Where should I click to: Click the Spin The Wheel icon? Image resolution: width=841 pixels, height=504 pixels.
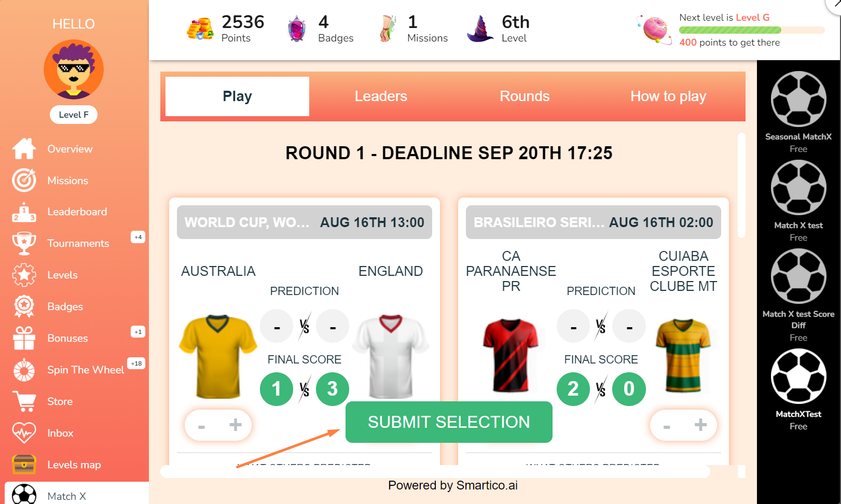point(24,370)
